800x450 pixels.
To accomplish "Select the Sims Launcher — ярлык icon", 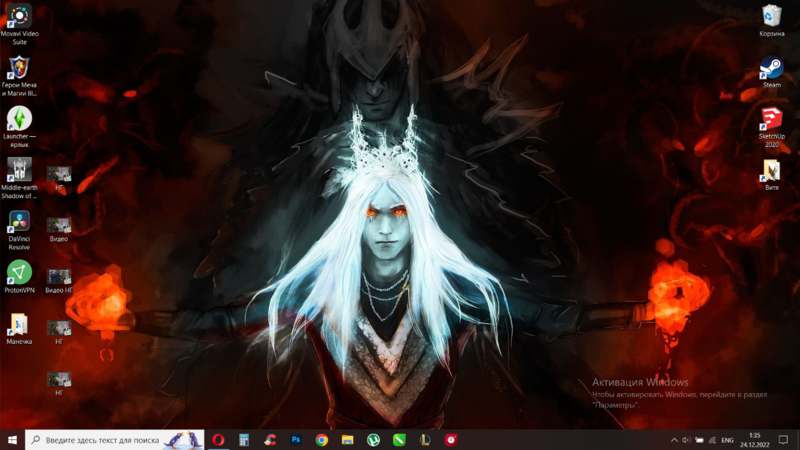I will (x=19, y=127).
